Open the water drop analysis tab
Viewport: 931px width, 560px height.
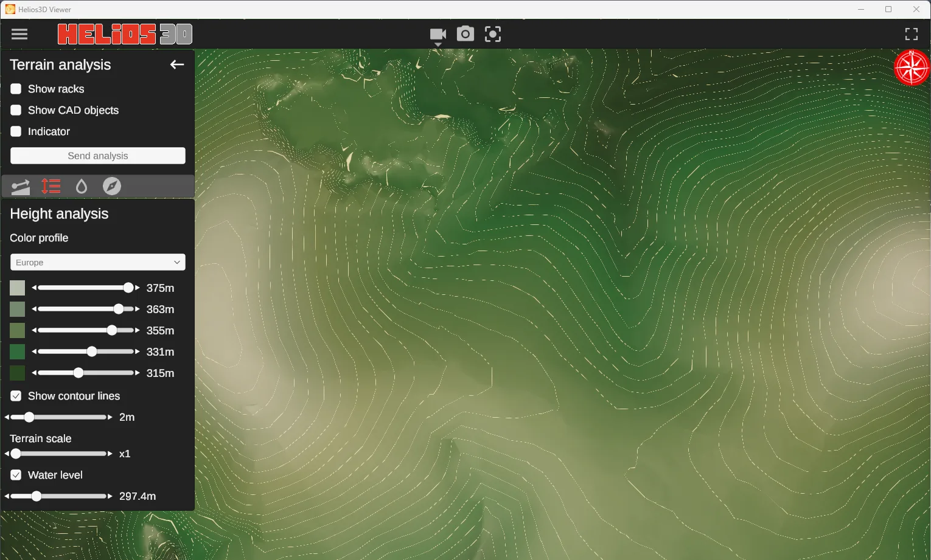[81, 186]
